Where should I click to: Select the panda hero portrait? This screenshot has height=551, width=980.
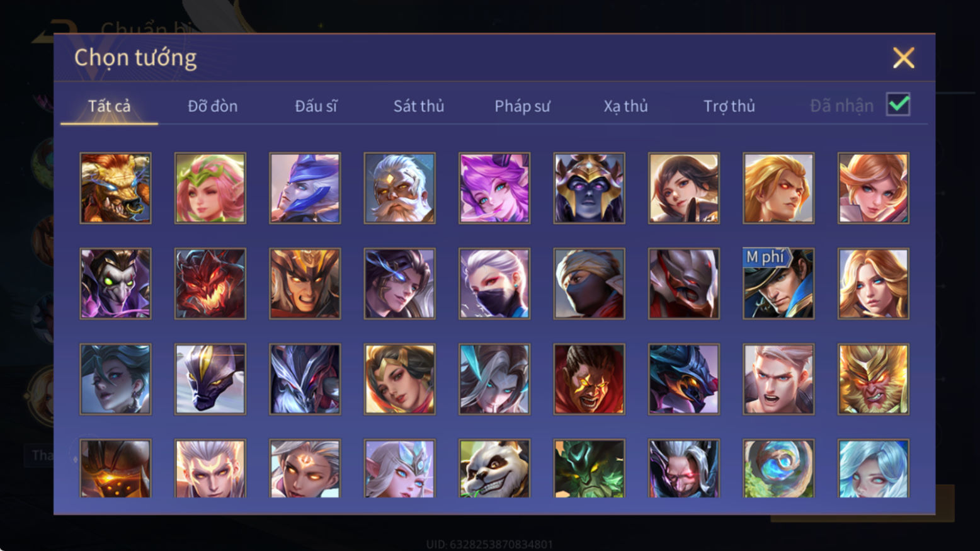pos(494,469)
